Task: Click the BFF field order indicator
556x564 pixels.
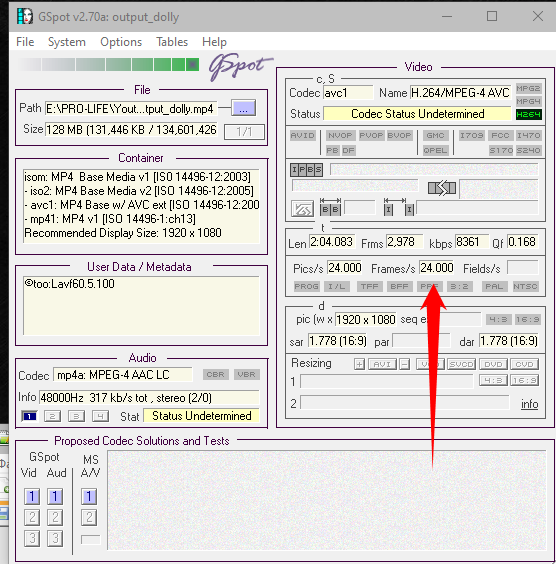Action: 399,286
